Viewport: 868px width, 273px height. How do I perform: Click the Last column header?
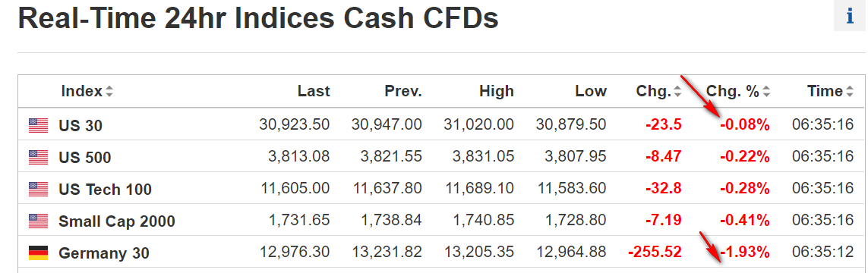click(x=314, y=91)
